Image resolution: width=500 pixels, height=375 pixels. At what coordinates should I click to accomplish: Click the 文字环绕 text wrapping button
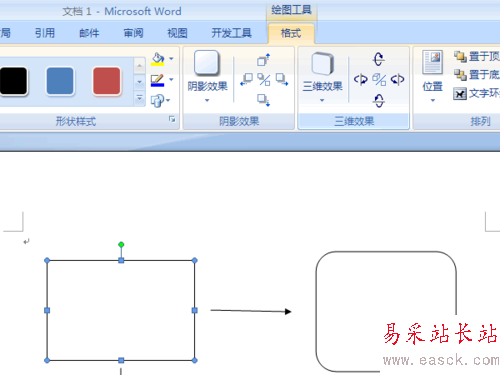tap(477, 94)
